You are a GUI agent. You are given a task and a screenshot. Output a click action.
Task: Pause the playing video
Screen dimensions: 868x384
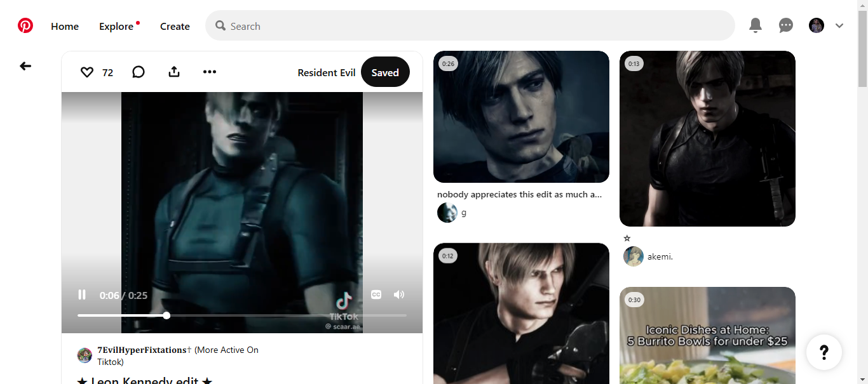pyautogui.click(x=82, y=295)
